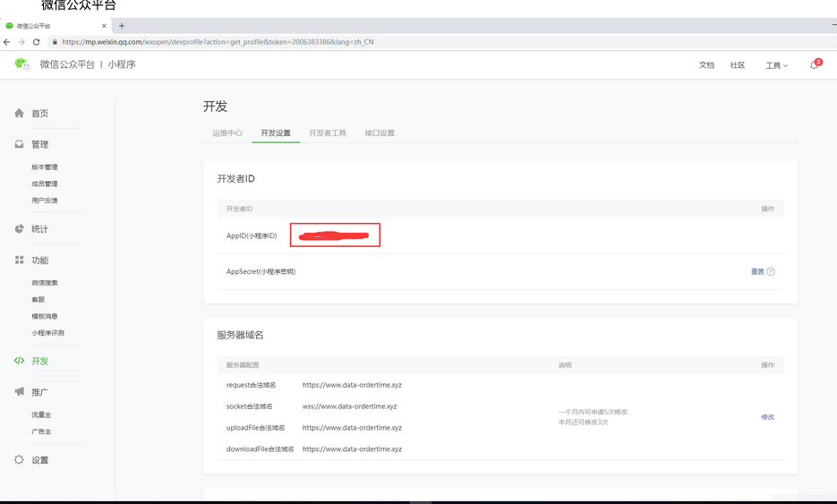Click the 微信公众平台 header title text
The image size is (837, 504).
[x=67, y=64]
